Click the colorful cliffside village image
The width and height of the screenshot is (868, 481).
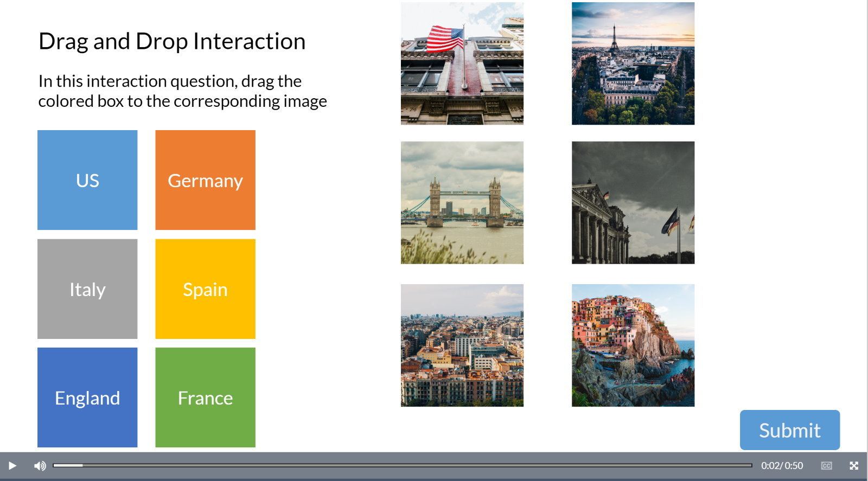coord(633,345)
